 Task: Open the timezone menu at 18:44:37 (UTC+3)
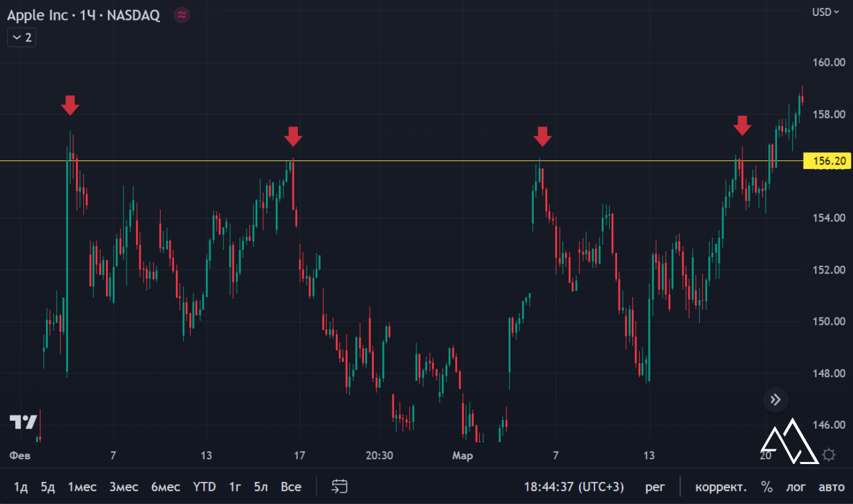[574, 487]
